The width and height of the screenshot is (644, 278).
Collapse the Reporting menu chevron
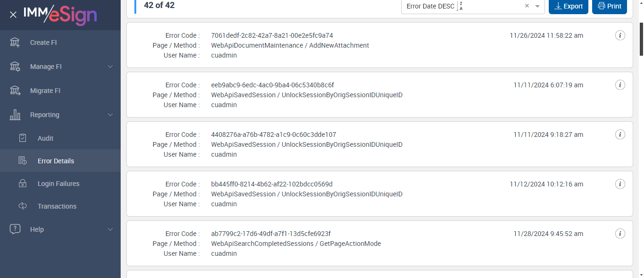click(110, 115)
